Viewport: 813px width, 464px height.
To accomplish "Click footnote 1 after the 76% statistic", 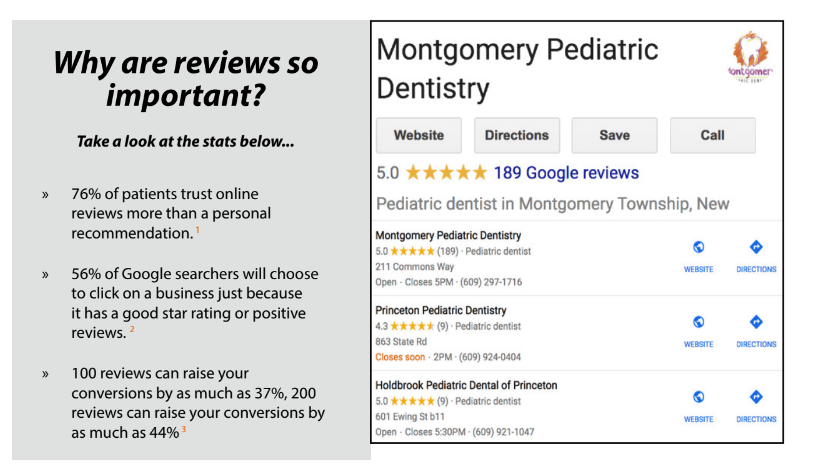I will tap(198, 229).
